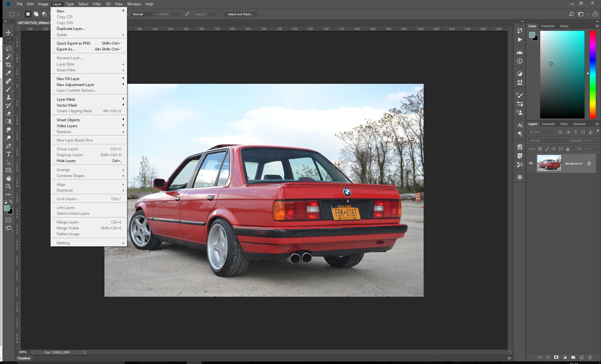This screenshot has width=601, height=364.
Task: Select the Eyedropper tool
Action: 8,73
